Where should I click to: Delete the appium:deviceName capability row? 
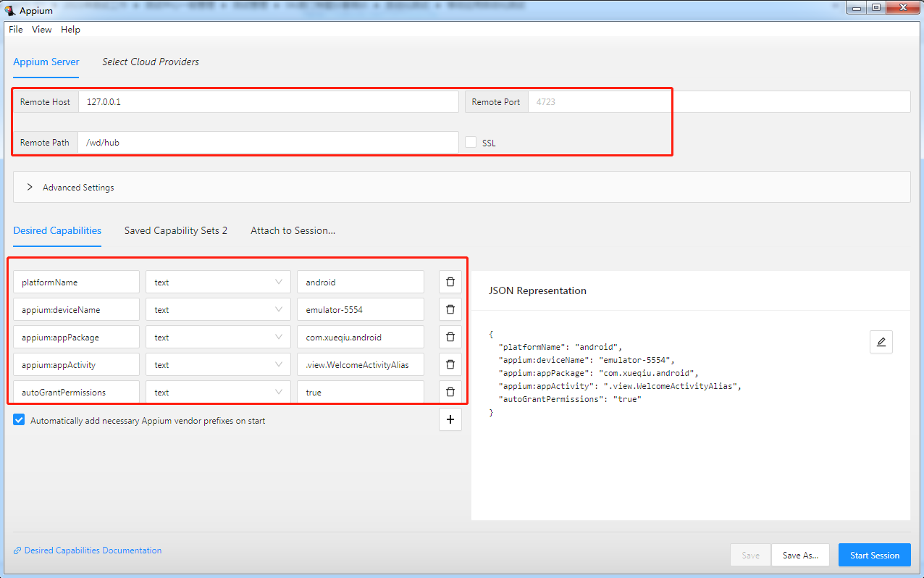[450, 309]
